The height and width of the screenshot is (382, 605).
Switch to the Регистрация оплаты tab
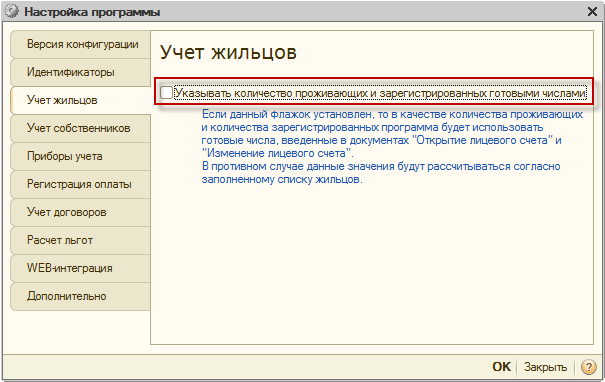81,184
